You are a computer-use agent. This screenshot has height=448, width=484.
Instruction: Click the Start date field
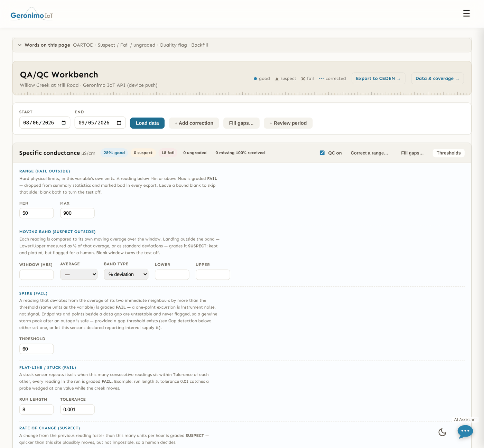point(45,123)
